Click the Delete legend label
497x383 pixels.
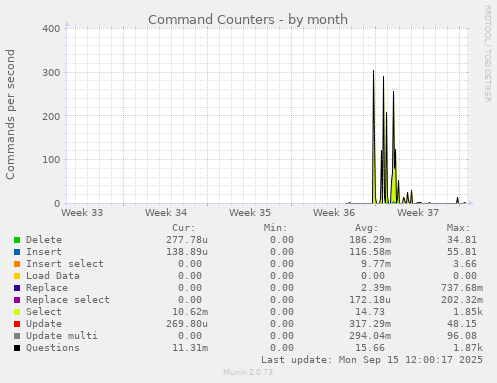pyautogui.click(x=44, y=240)
